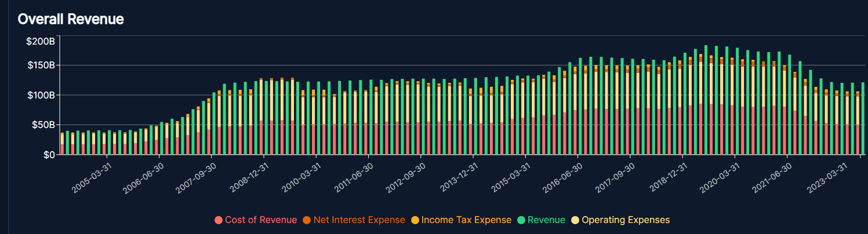
Task: Click the 2005-03-31 x-axis date label
Action: click(x=92, y=178)
